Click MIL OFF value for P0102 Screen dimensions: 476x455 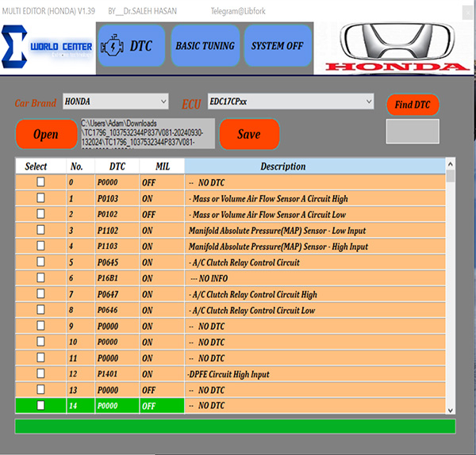162,215
